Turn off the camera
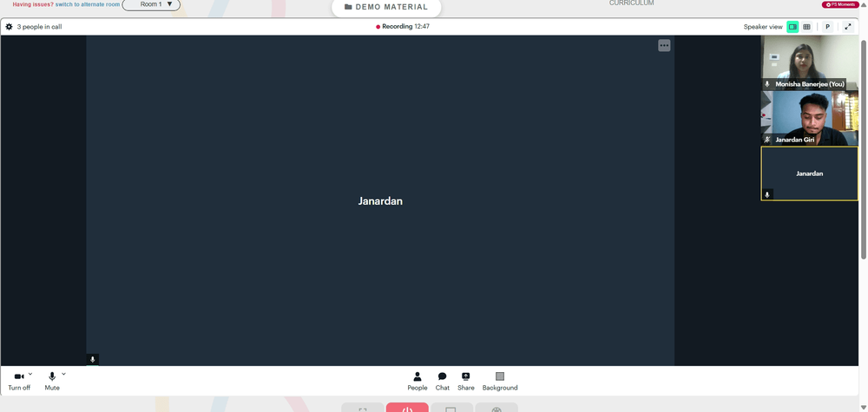This screenshot has width=868, height=412. pos(19,381)
